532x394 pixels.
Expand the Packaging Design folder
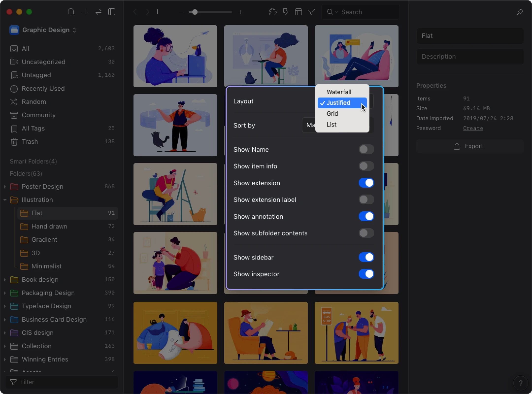[x=5, y=293]
